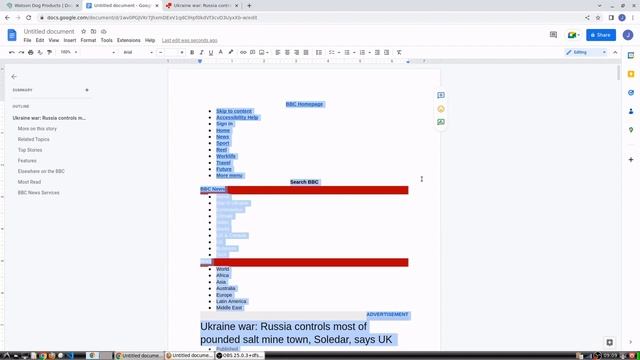
Task: Collapse the menus with chevron arrow
Action: [615, 52]
